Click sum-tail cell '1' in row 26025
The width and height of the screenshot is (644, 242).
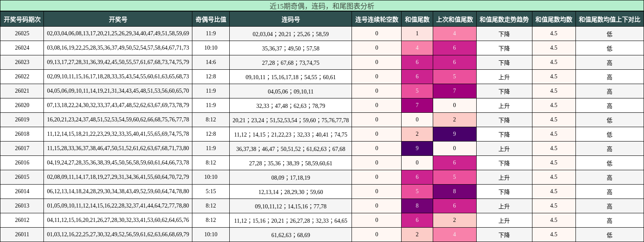pos(417,34)
